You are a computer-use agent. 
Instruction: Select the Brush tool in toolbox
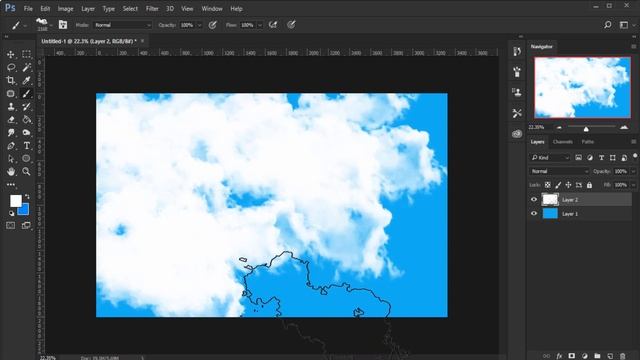[x=27, y=93]
